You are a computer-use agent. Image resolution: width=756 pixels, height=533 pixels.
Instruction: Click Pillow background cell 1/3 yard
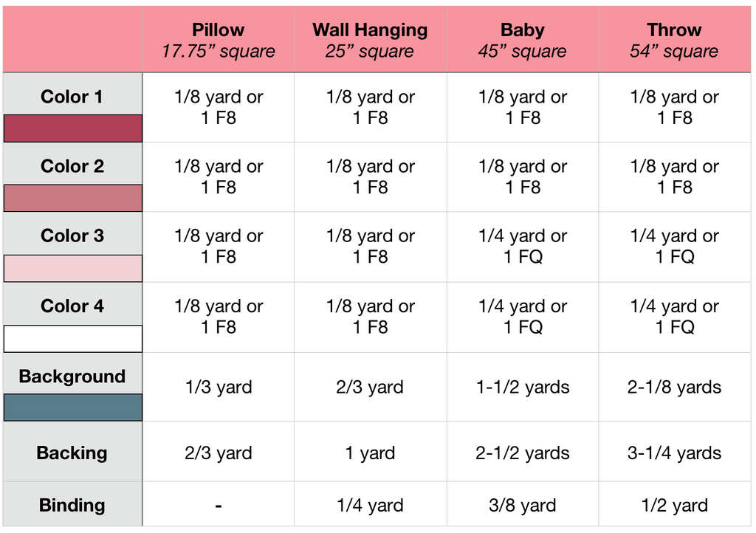[219, 387]
